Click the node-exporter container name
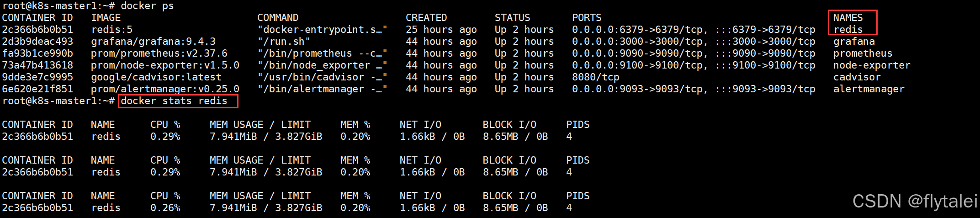Viewport: 980px width, 218px height. pyautogui.click(x=872, y=65)
